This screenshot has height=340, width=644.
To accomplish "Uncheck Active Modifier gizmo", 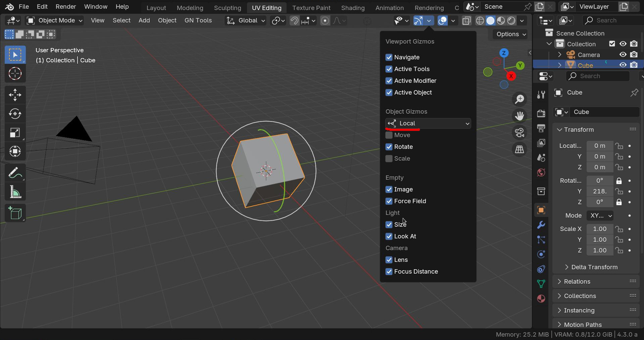I will [x=389, y=81].
